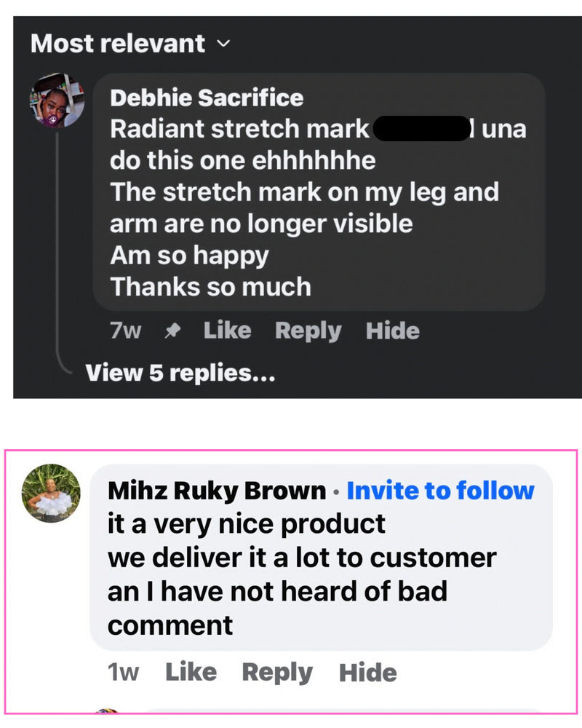Click the 7w timestamp
This screenshot has width=582, height=728.
[125, 331]
